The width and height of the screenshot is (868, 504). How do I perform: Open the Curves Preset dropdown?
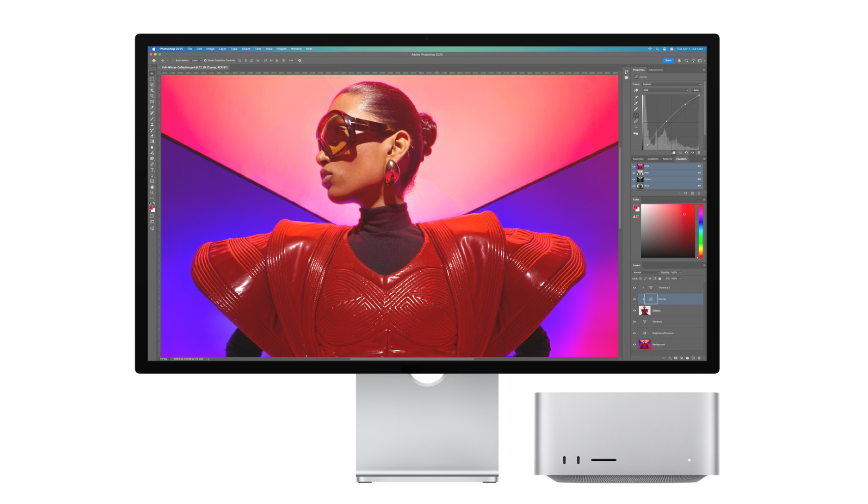coord(671,84)
